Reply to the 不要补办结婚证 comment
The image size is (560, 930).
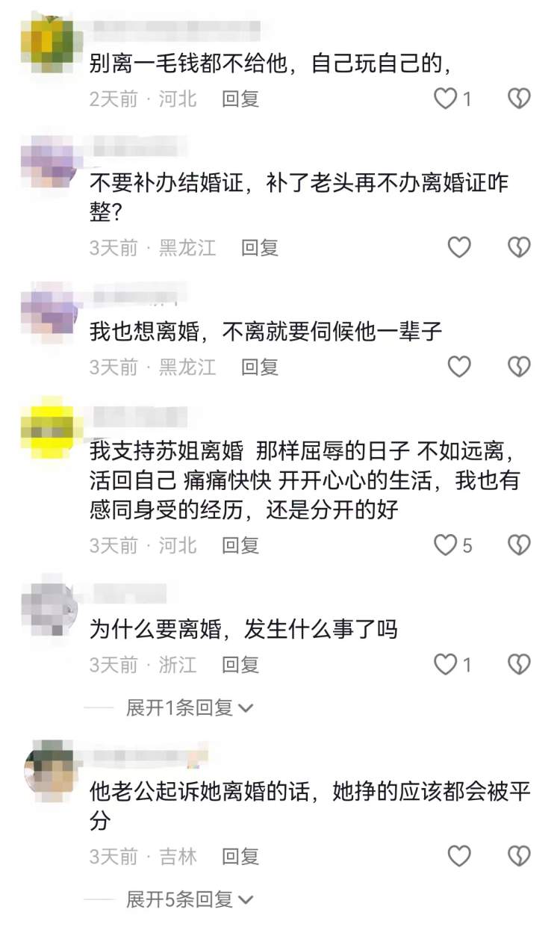point(260,248)
